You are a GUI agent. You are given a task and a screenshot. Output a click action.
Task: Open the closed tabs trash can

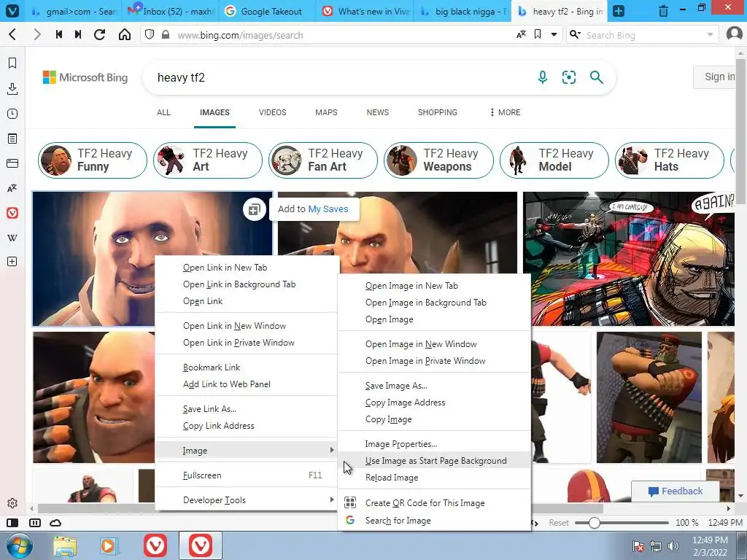(x=663, y=10)
